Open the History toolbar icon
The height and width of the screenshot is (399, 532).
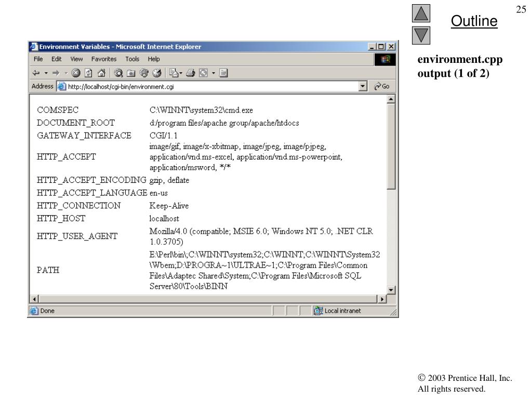[157, 73]
